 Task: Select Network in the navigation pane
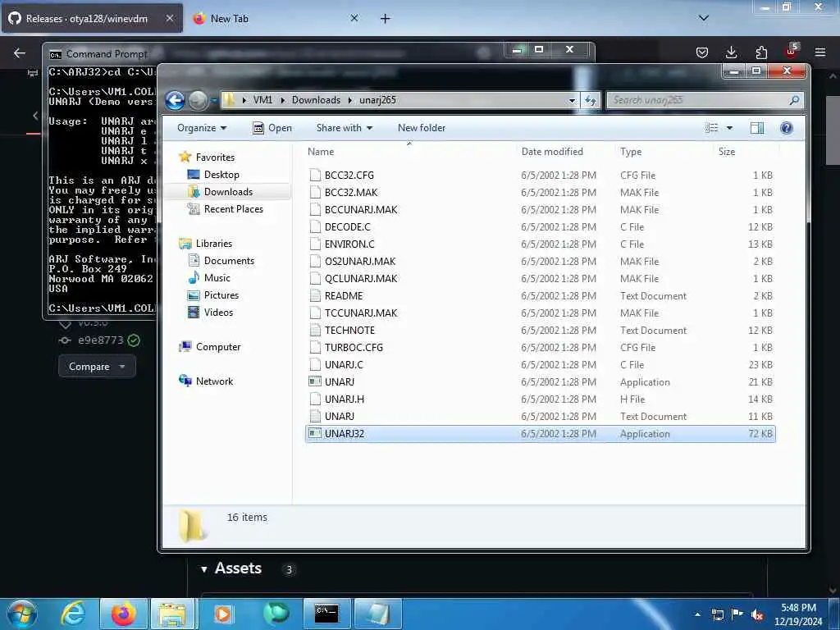[x=214, y=381]
